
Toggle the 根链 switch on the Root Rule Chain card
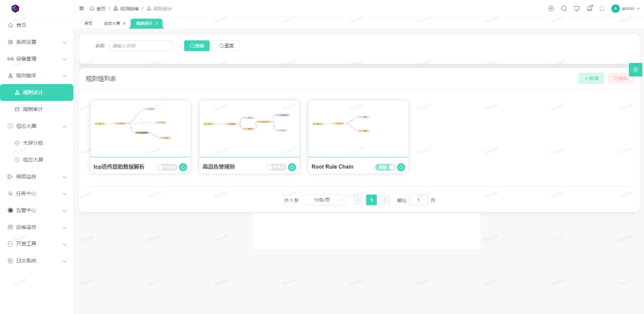click(385, 167)
